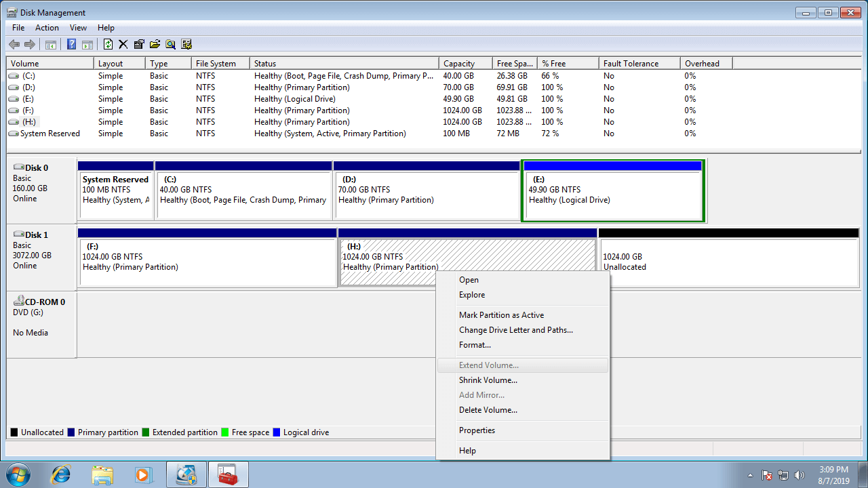Select Delete Volume in context menu
868x488 pixels.
point(488,410)
